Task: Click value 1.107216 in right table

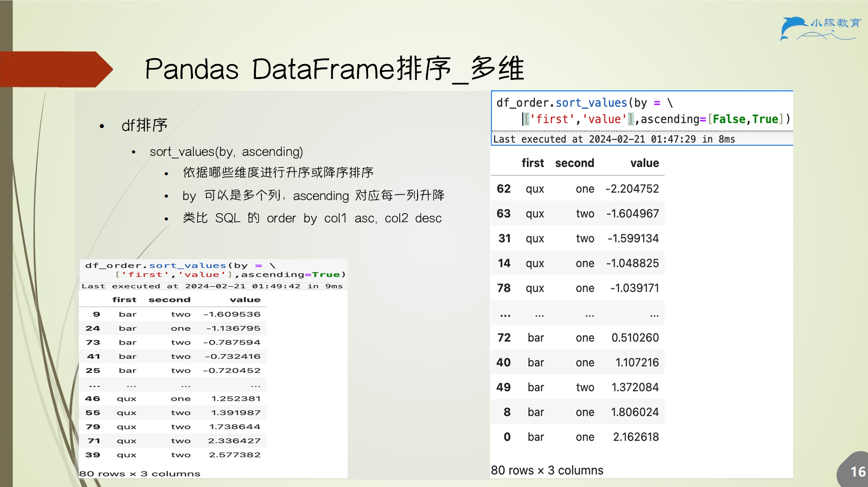Action: point(637,363)
